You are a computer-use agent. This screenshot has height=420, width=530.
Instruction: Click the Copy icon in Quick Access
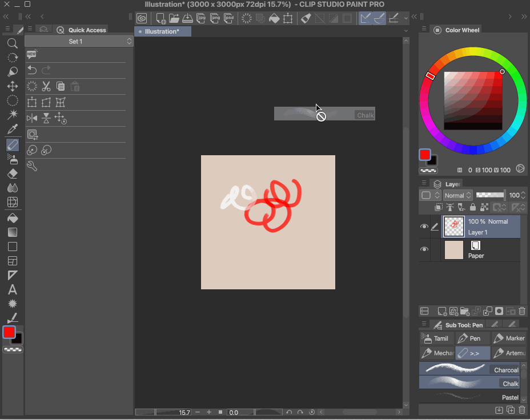tap(61, 86)
